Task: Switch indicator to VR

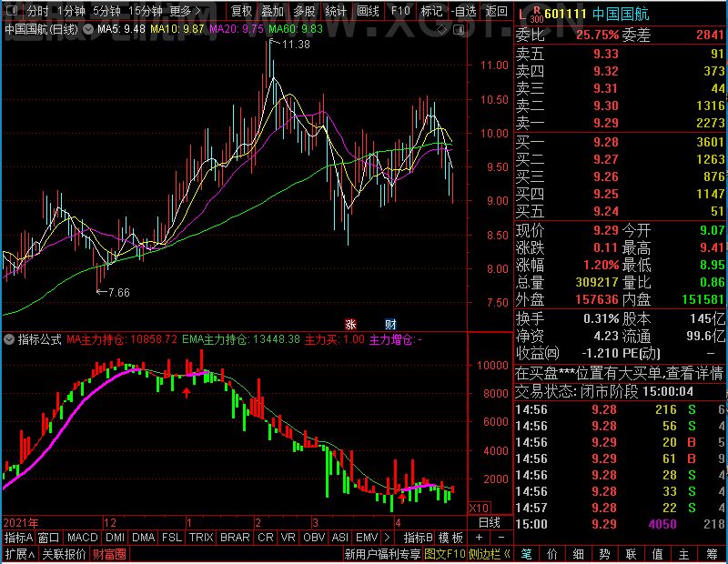Action: tap(288, 538)
